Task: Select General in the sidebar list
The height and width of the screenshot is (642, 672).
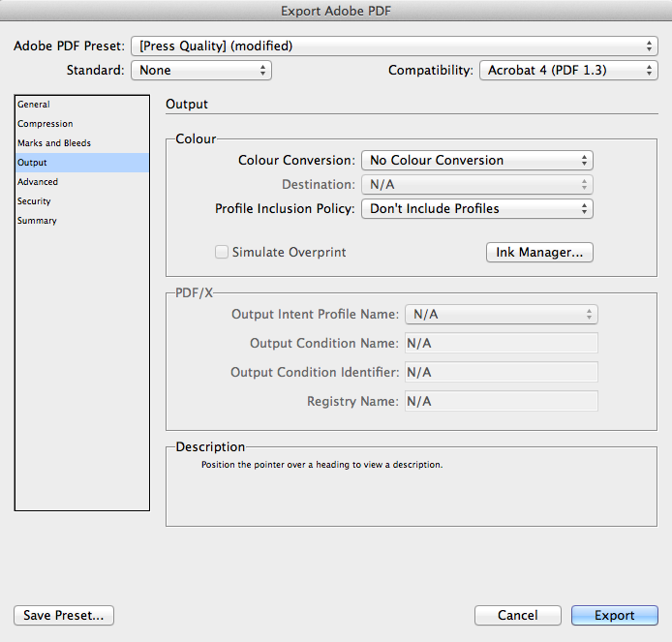Action: coord(82,105)
